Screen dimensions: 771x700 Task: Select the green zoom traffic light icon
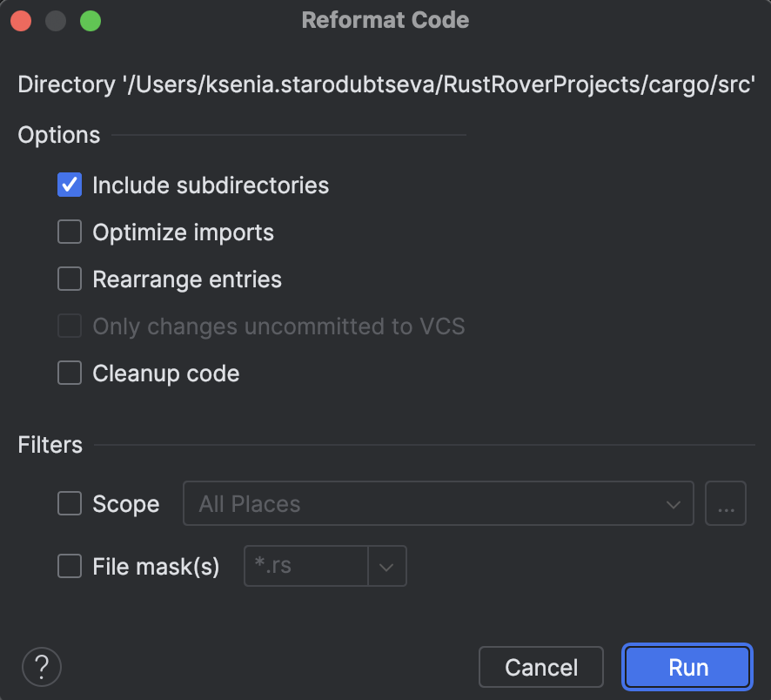pos(91,20)
